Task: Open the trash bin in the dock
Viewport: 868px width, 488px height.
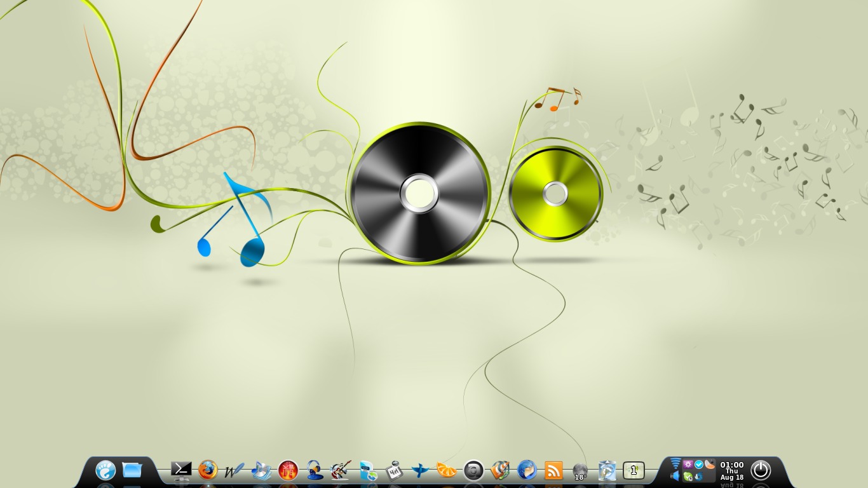Action: (x=607, y=470)
